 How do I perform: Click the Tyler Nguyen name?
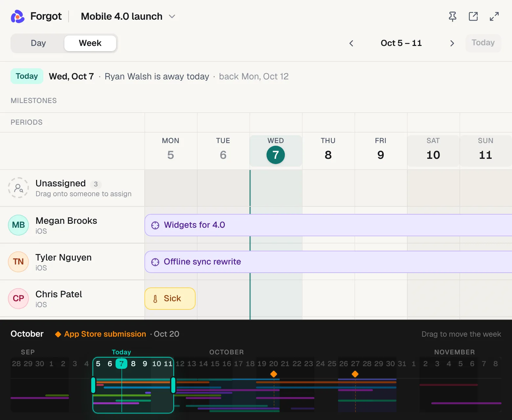point(64,258)
